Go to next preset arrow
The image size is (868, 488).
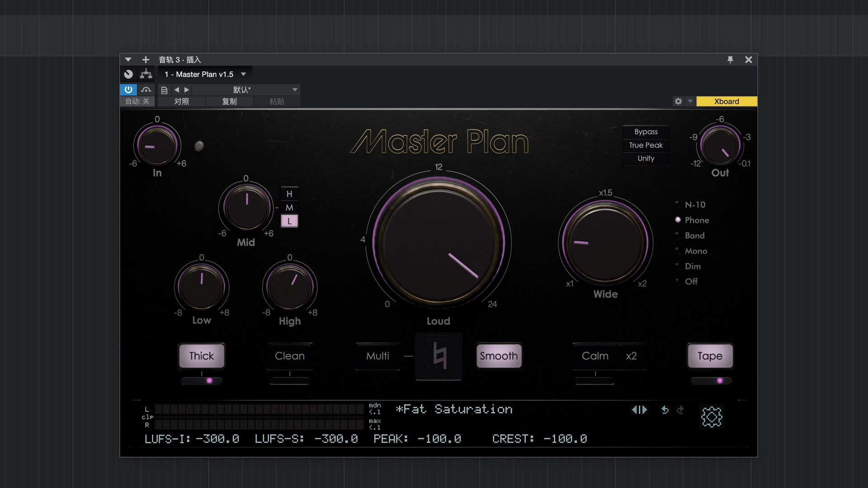187,90
